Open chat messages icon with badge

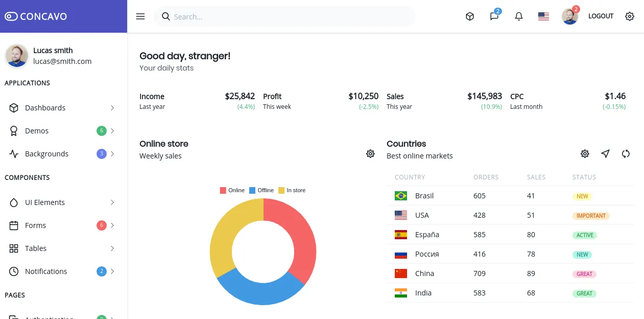(494, 16)
